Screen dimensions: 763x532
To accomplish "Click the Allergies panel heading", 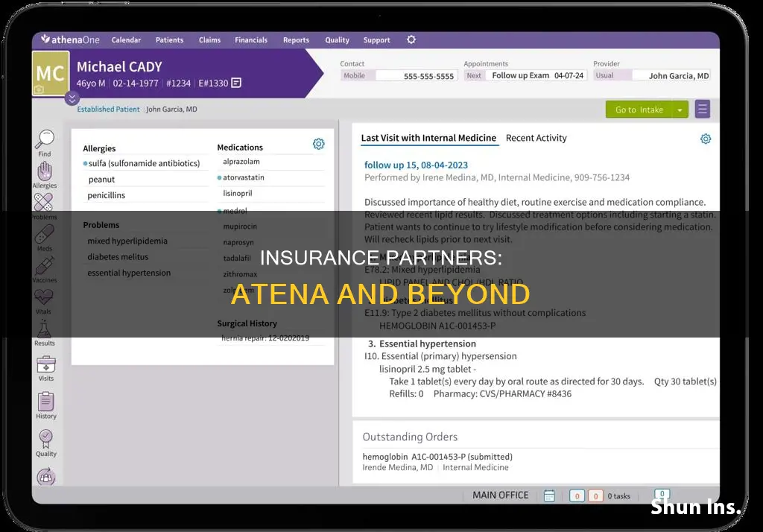I will point(99,148).
